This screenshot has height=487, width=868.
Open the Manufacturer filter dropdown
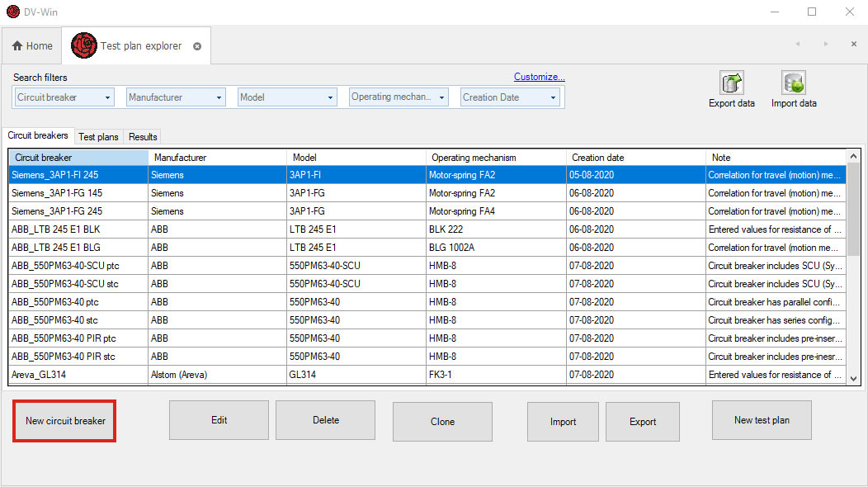(219, 97)
